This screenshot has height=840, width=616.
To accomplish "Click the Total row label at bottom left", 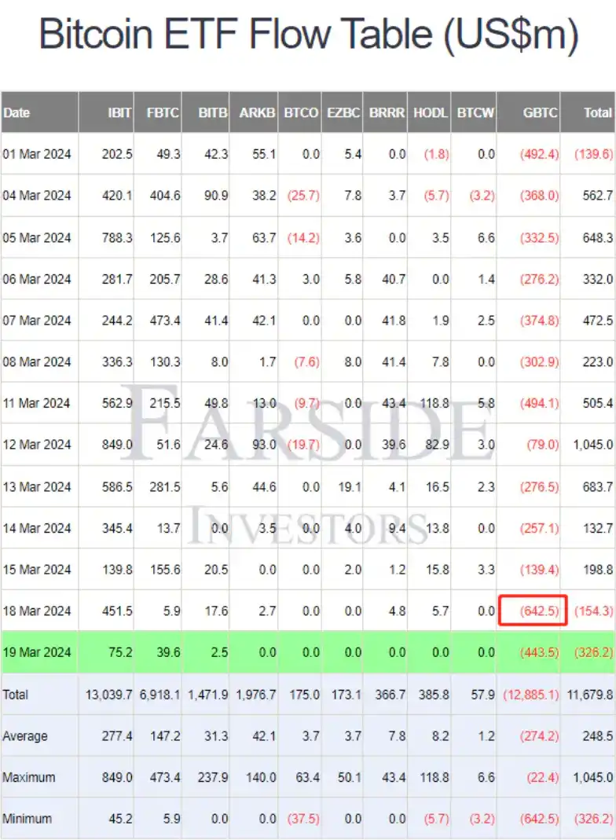I will coord(16,695).
